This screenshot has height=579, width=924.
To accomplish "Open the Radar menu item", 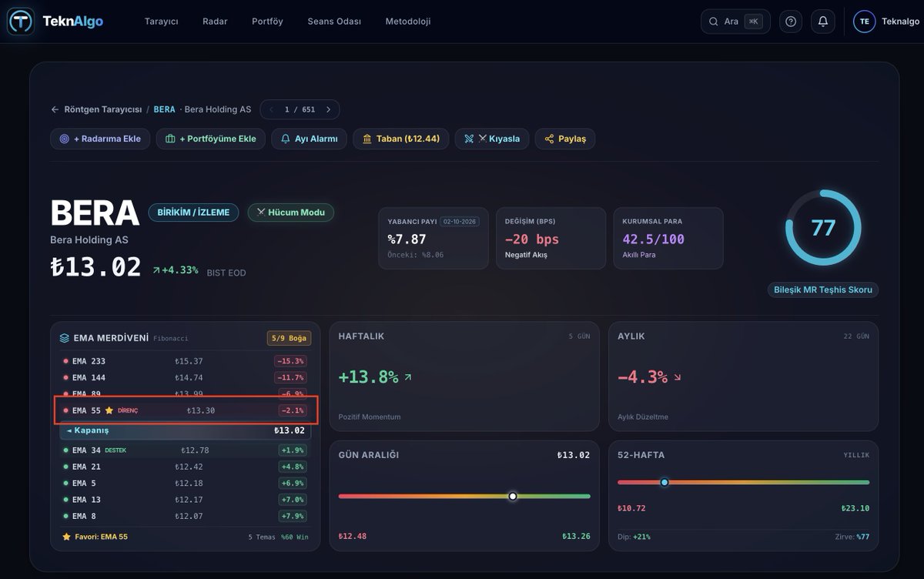I will [215, 22].
